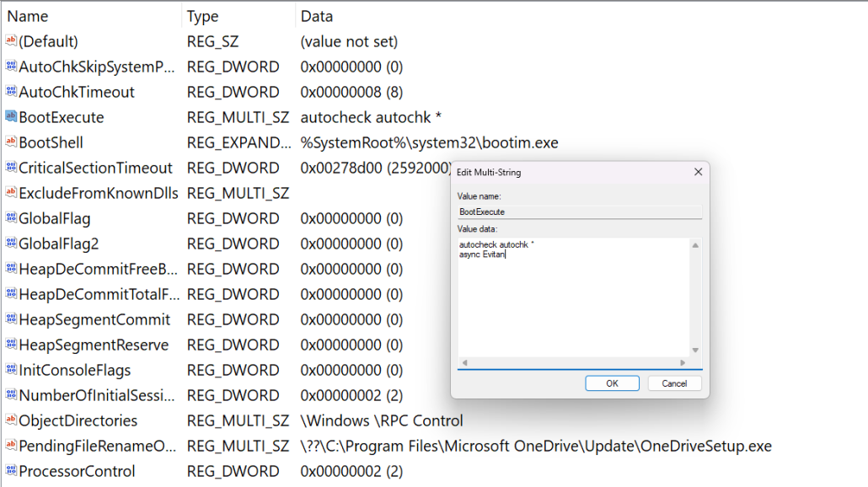Click the '\Windows \RPC Control' data

(382, 421)
